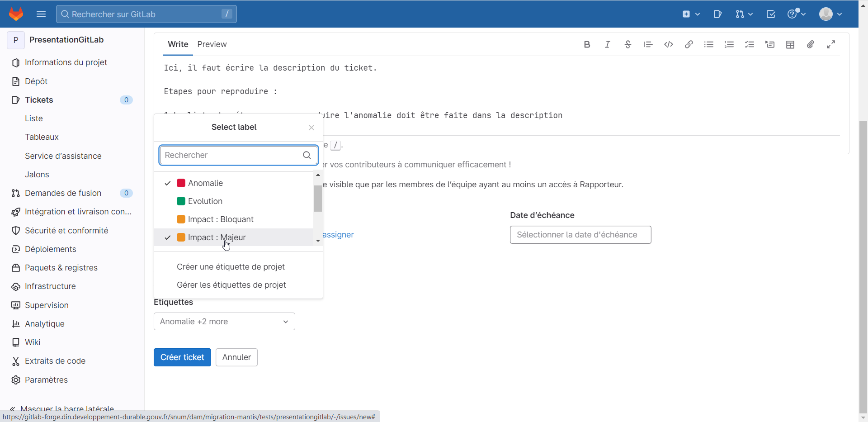Click Gérer les étiquettes de projet
Image resolution: width=868 pixels, height=422 pixels.
(x=231, y=285)
